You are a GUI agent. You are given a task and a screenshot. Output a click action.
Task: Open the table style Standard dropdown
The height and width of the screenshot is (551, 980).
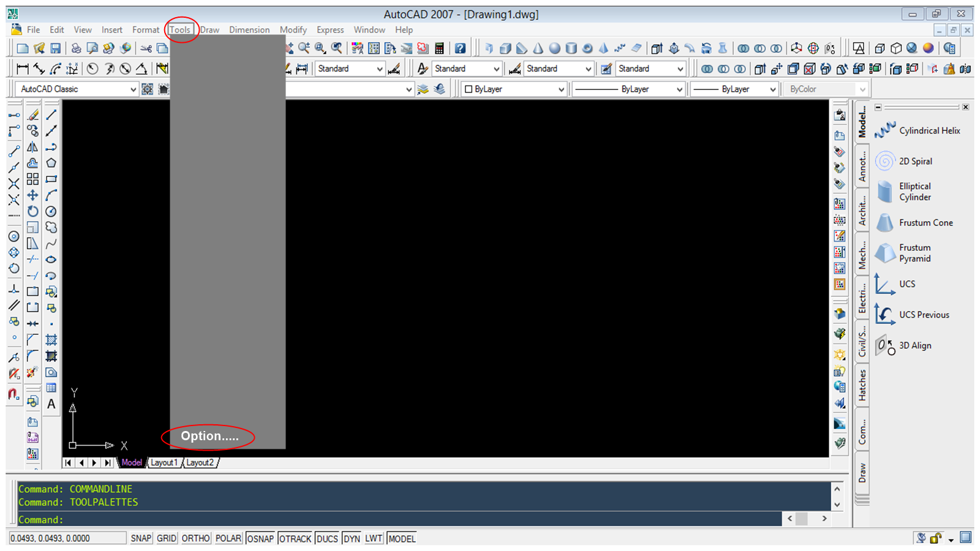[x=650, y=69]
